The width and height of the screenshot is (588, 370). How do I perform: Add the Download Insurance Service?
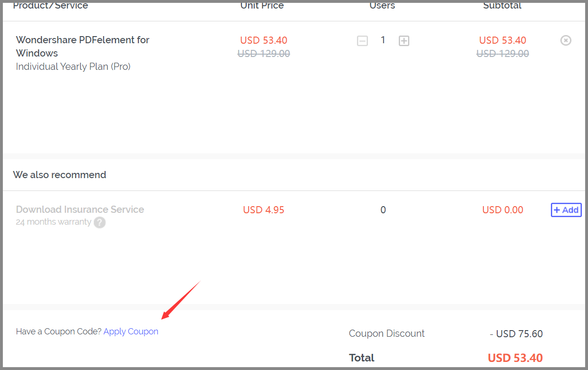(x=566, y=209)
